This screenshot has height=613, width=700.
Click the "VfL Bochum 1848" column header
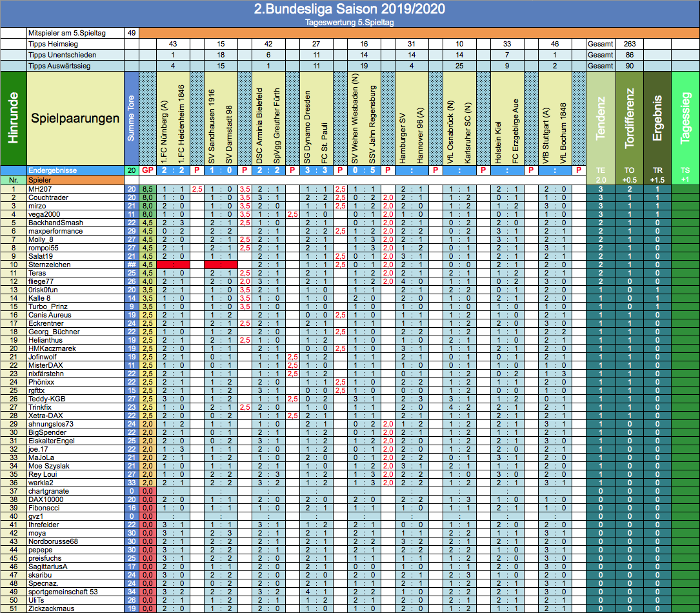click(563, 133)
